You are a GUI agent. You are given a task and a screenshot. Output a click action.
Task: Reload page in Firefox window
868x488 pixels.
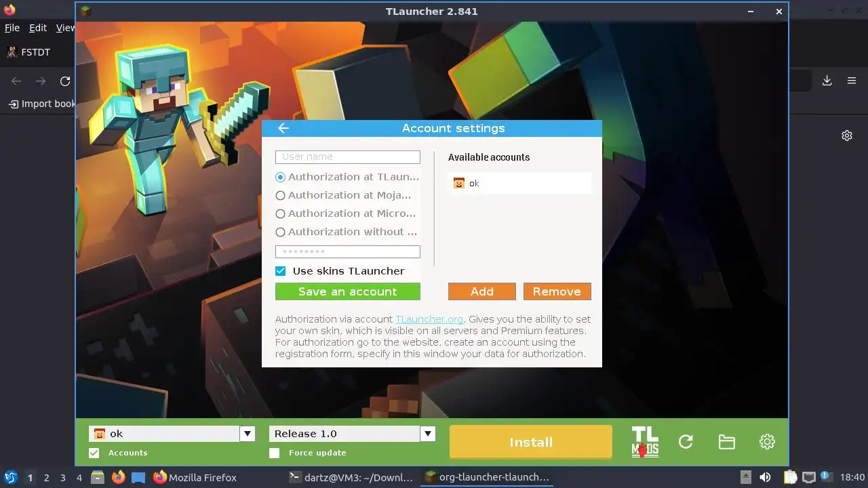coord(65,81)
